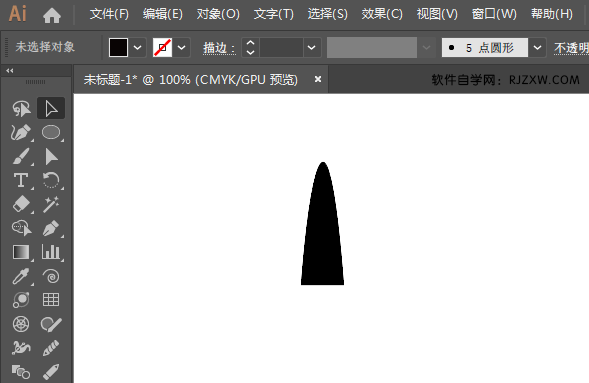Expand the stroke color dropdown arrow
This screenshot has width=589, height=383.
182,48
